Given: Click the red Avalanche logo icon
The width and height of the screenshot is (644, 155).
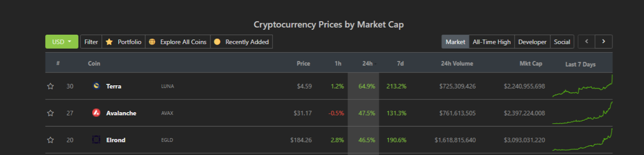Looking at the screenshot, I should [x=96, y=113].
